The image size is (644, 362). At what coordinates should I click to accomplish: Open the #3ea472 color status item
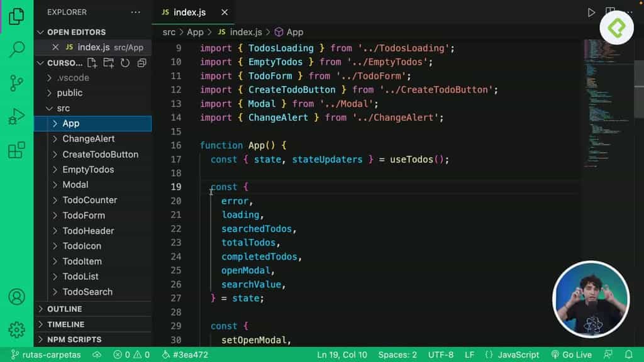(x=186, y=354)
